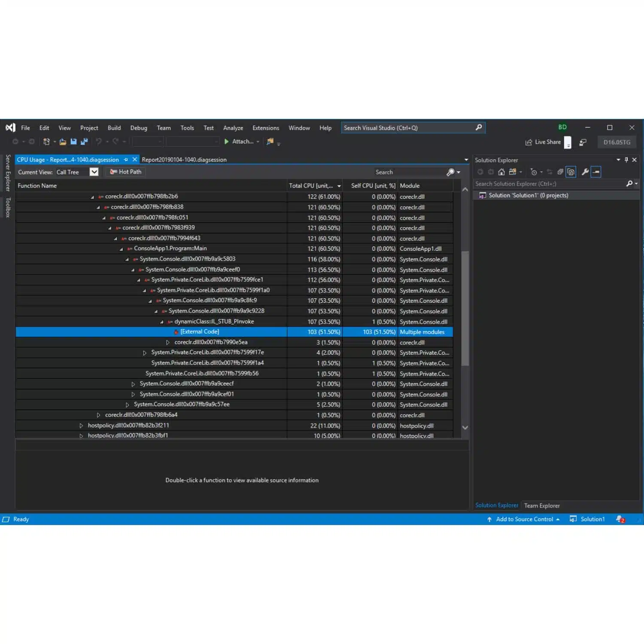This screenshot has width=644, height=644.
Task: Click the green Attach play icon
Action: pos(227,141)
